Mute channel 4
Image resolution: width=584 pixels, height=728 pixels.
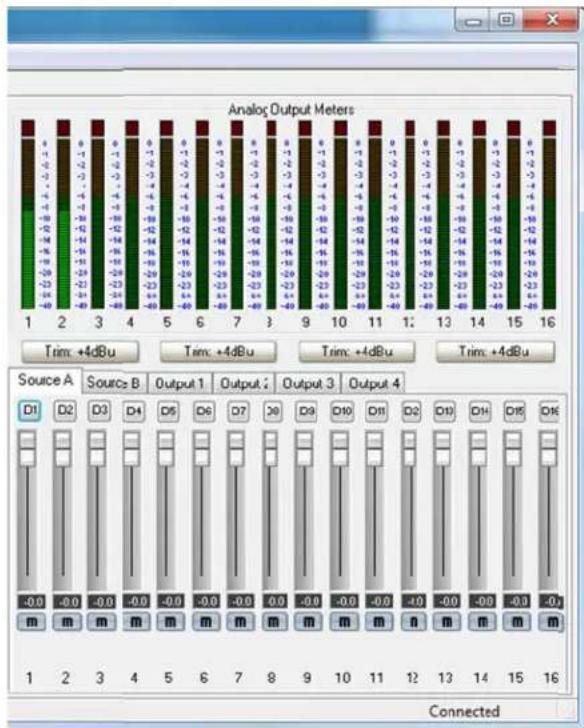136,622
